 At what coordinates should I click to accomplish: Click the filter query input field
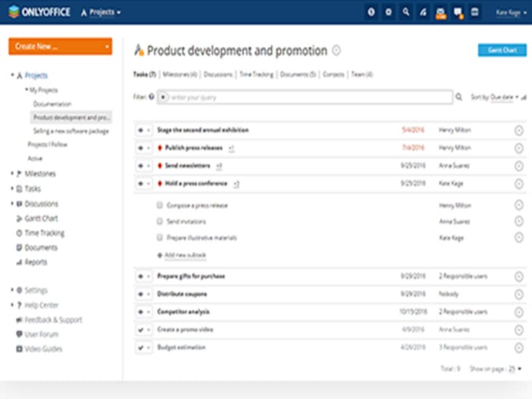[x=299, y=97]
